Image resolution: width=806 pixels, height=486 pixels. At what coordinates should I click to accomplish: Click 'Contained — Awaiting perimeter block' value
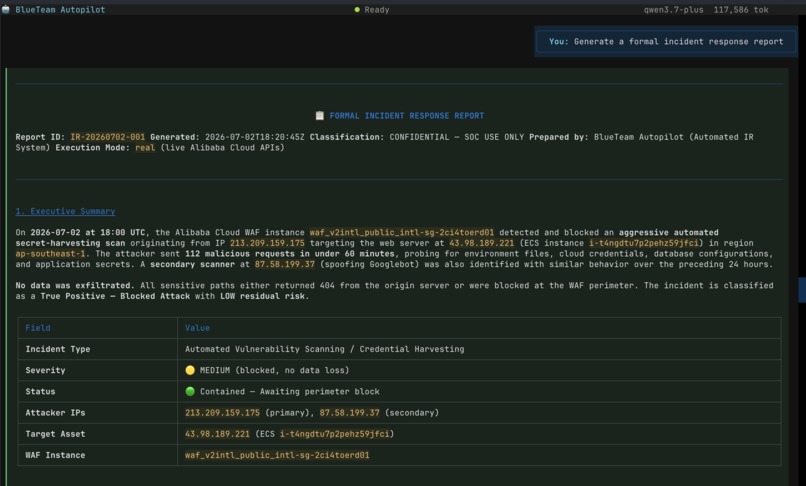pos(290,391)
